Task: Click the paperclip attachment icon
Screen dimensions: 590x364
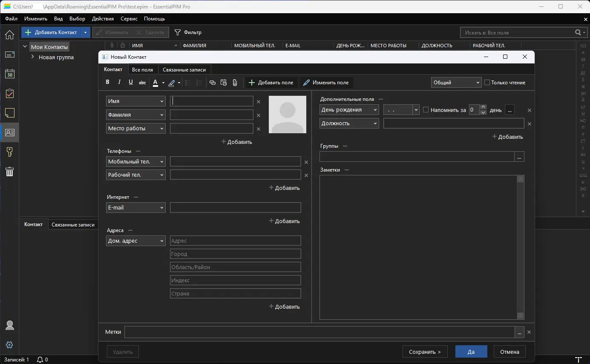Action: pos(235,83)
